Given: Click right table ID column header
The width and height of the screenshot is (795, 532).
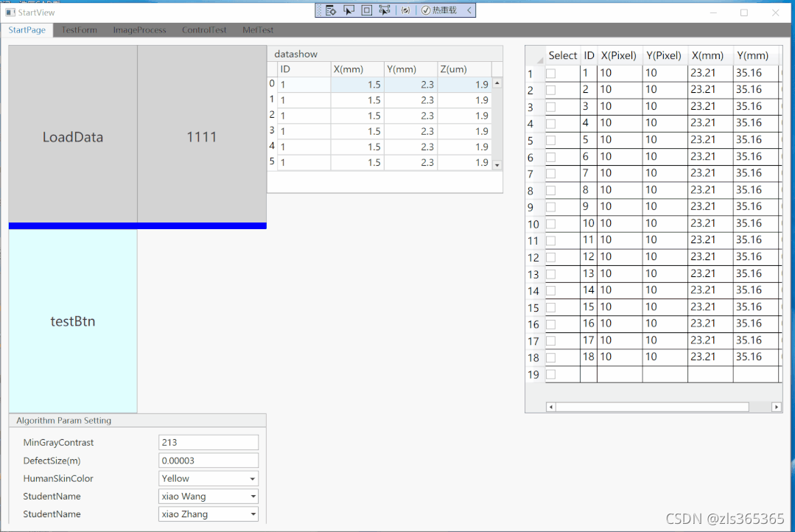Looking at the screenshot, I should (589, 56).
